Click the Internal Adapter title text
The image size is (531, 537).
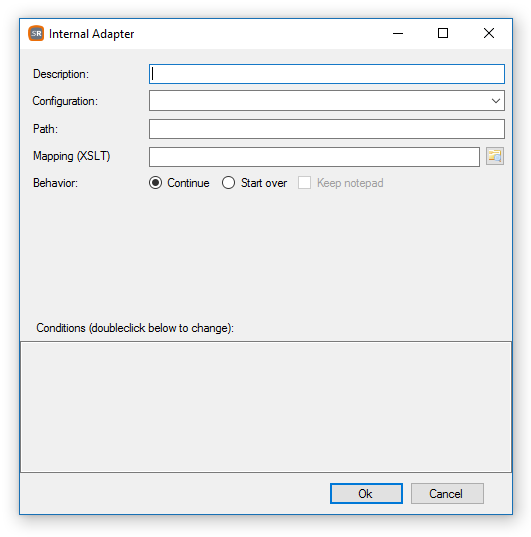click(91, 34)
